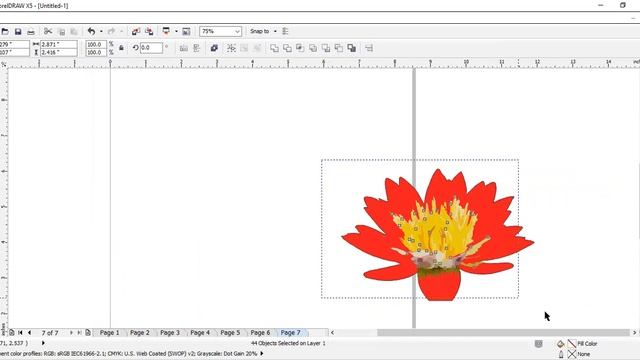The height and width of the screenshot is (360, 640).
Task: Toggle the color proofing status icon
Action: 539,344
